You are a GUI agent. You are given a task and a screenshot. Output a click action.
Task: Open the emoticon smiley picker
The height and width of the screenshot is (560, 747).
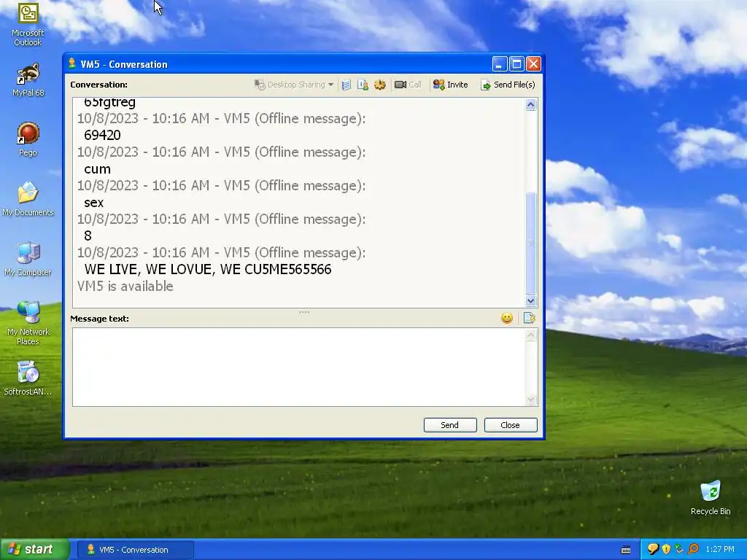coord(507,318)
